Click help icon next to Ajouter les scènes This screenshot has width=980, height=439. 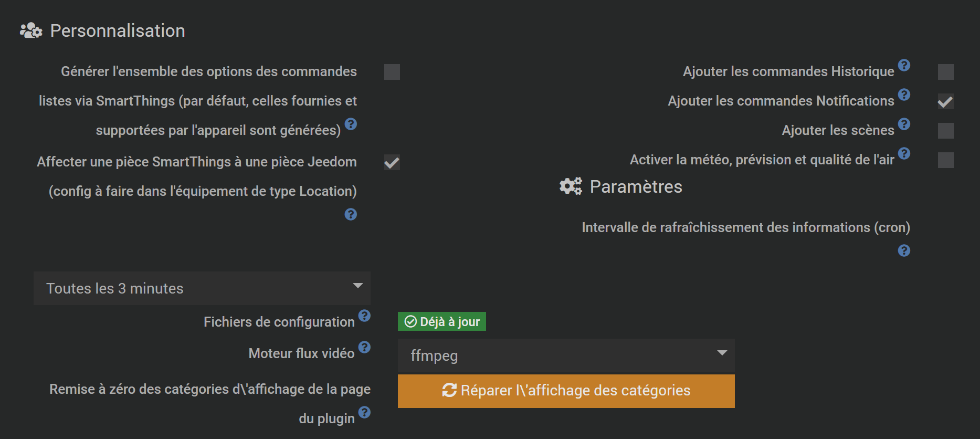coord(904,124)
